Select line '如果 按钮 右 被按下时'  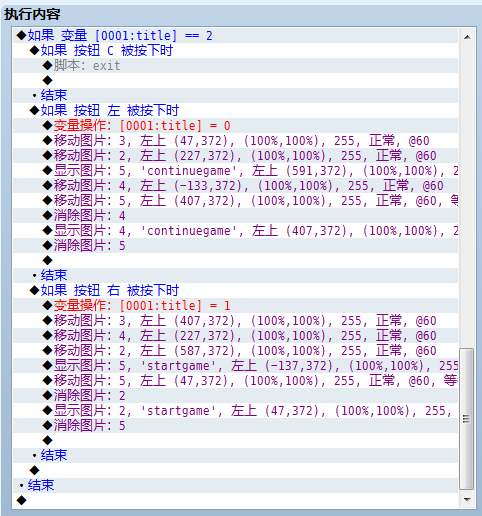pos(235,290)
